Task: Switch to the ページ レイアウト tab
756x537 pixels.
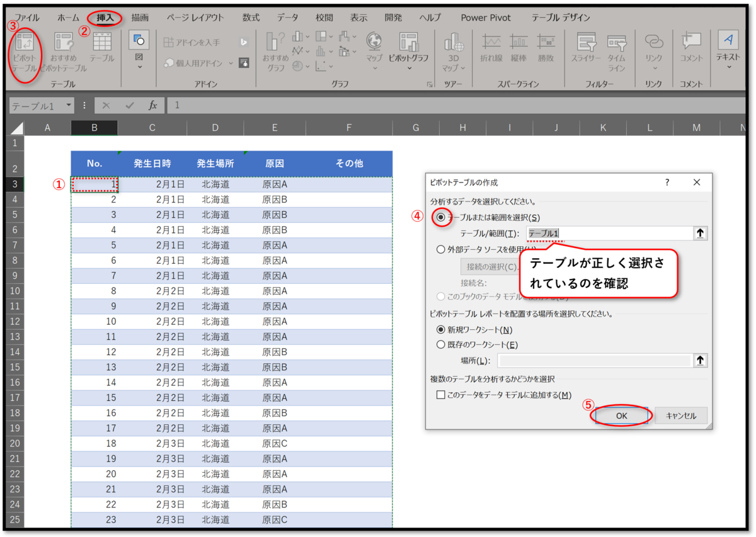Action: coord(195,18)
